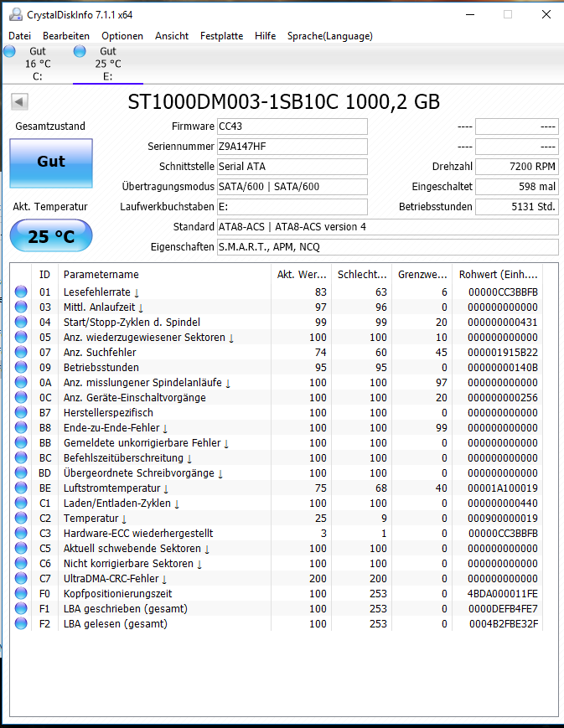Screen dimensions: 564x728
Task: Open the Ansicht menu
Action: [172, 36]
